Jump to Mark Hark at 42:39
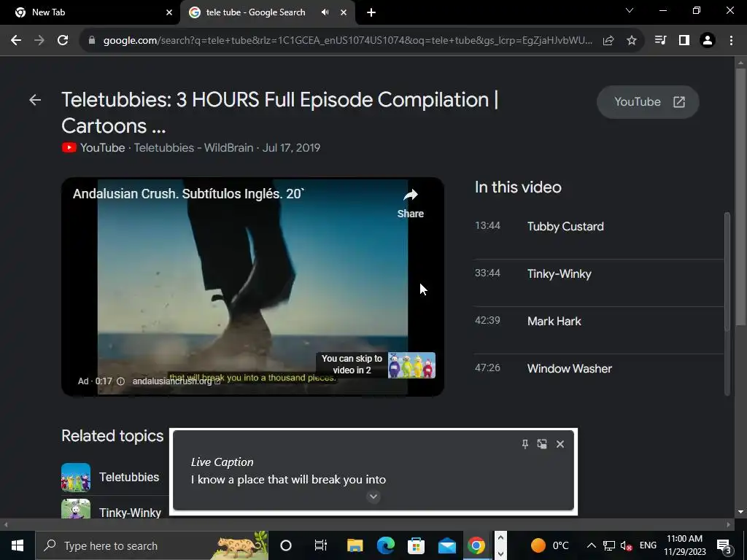 click(x=599, y=322)
